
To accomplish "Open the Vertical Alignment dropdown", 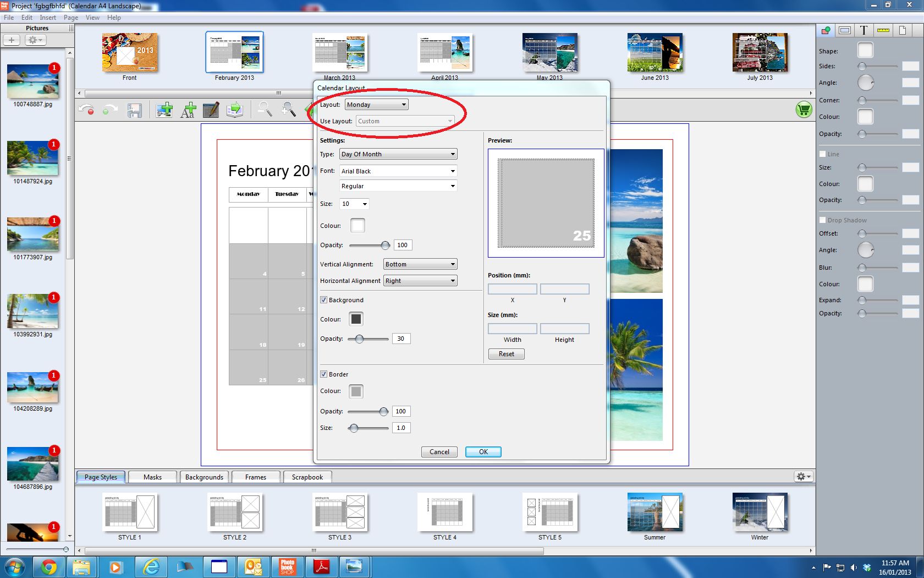I will tap(420, 264).
